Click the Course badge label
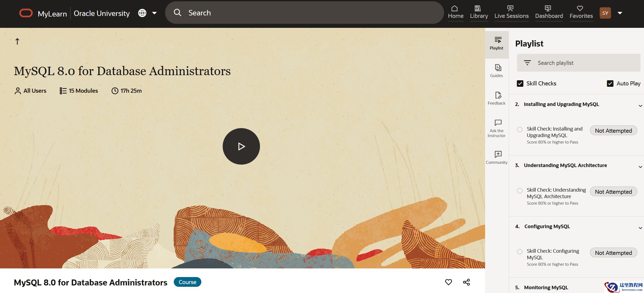Screen dimensions: 644x293 [188, 282]
